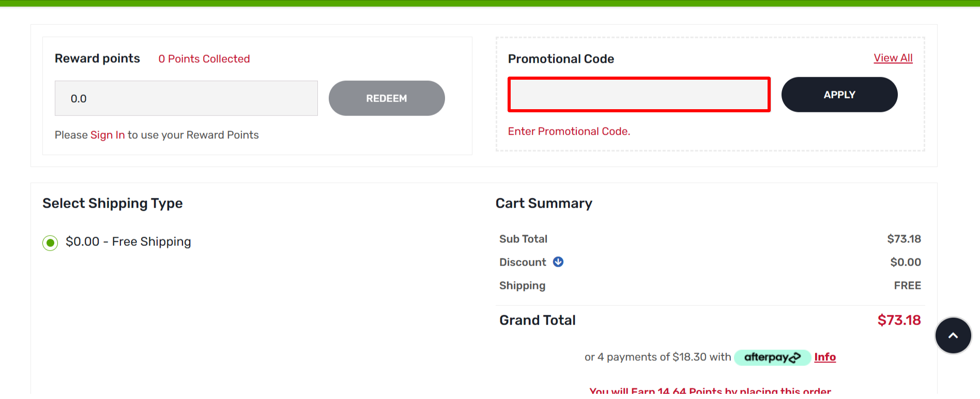The width and height of the screenshot is (980, 399).
Task: Click the scroll-to-top chevron button
Action: (x=953, y=335)
